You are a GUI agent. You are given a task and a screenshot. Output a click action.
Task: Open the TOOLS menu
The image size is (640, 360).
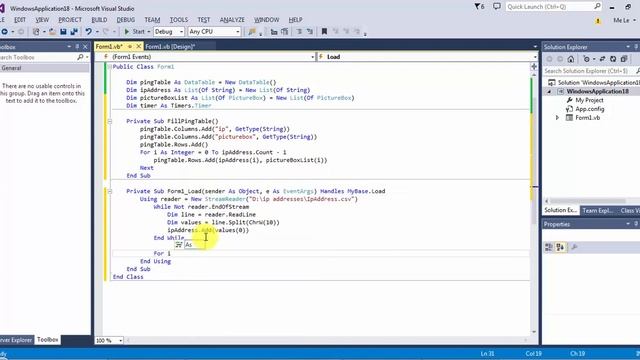tap(179, 20)
